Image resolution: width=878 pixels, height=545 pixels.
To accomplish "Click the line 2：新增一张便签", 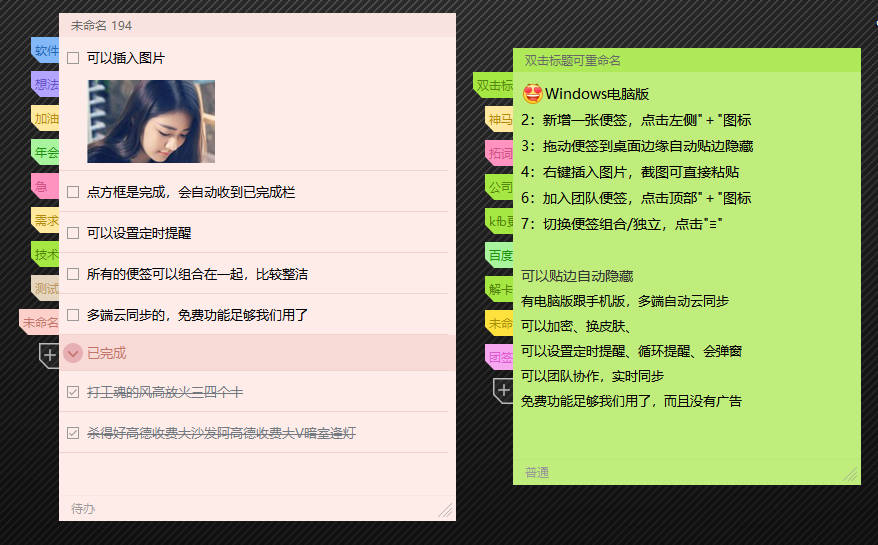I will click(x=636, y=120).
